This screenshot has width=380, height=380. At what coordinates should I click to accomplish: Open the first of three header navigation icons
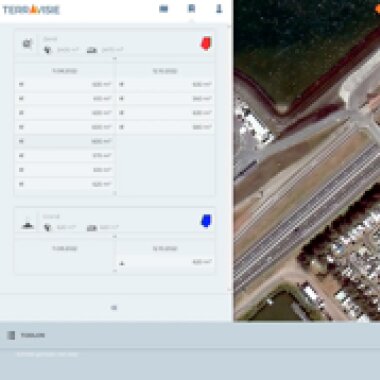click(163, 9)
